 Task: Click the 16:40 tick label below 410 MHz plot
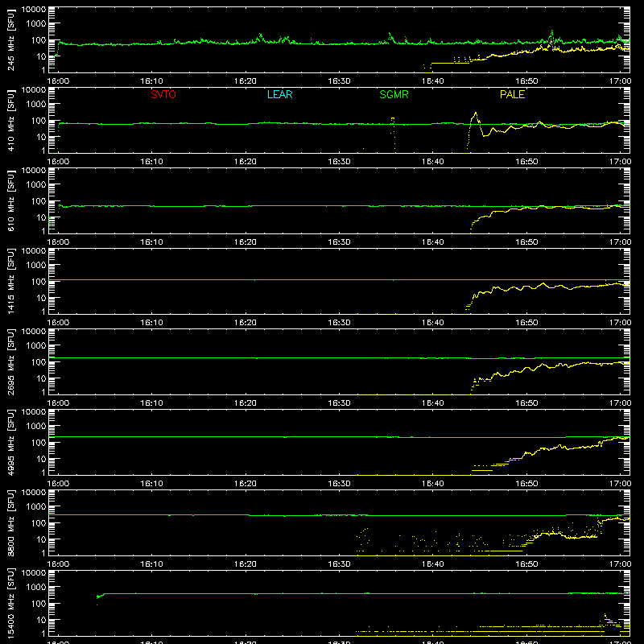pos(432,162)
